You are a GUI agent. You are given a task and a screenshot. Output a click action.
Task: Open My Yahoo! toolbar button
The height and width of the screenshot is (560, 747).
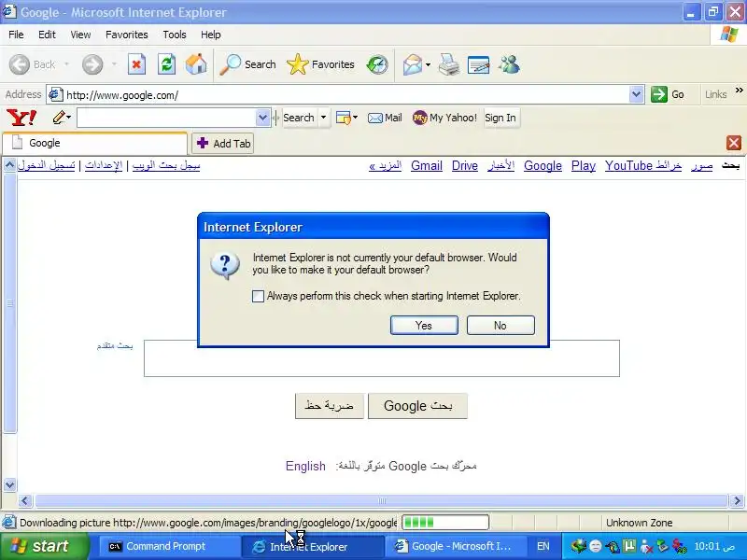click(x=444, y=118)
